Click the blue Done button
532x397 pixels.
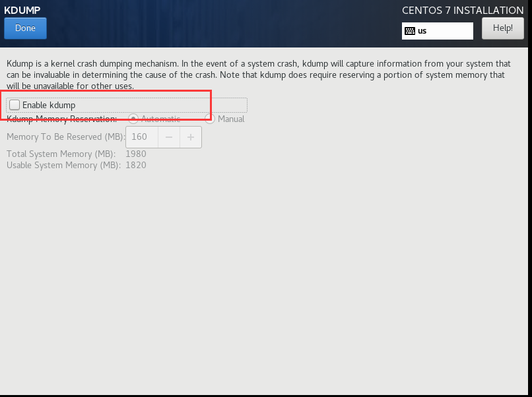click(25, 28)
